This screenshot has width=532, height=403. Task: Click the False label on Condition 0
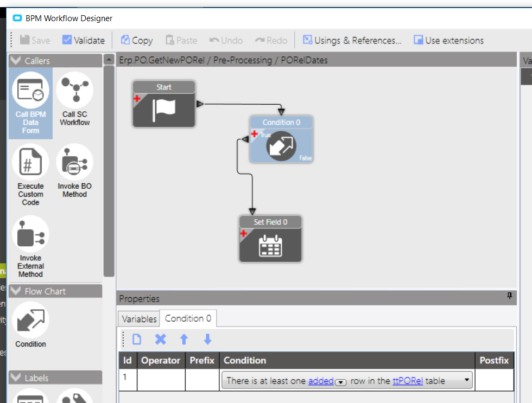tap(305, 158)
